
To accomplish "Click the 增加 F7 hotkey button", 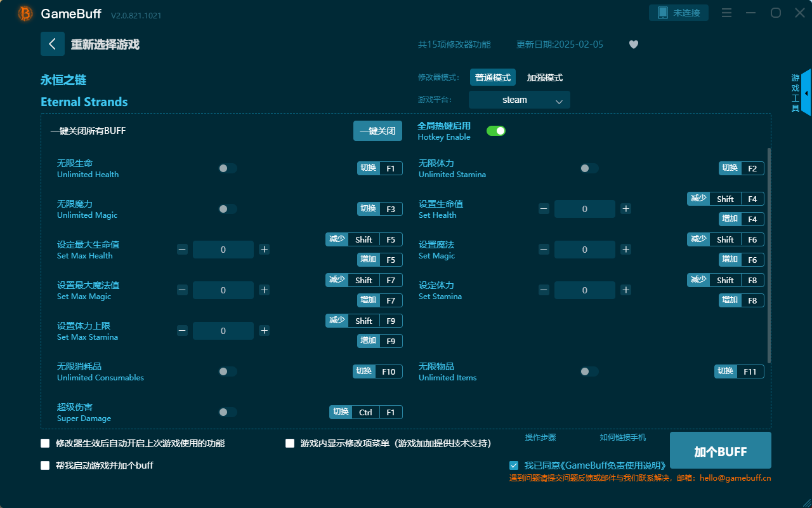I will point(380,300).
